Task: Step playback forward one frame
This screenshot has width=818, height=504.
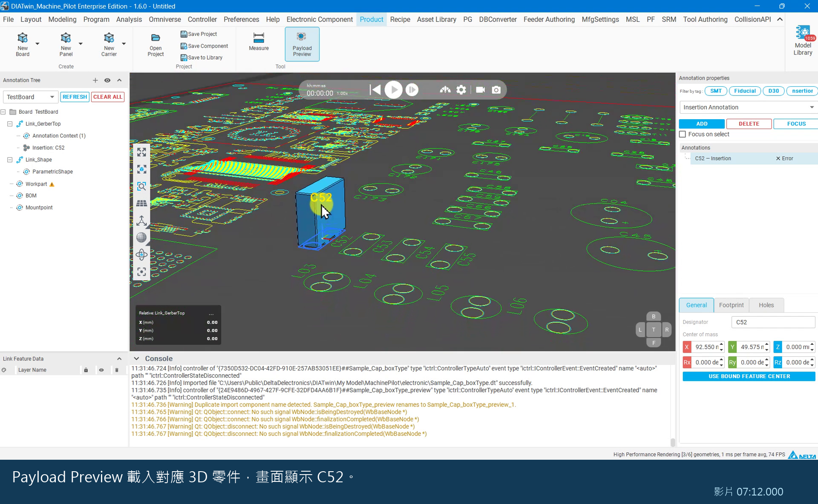Action: (412, 90)
